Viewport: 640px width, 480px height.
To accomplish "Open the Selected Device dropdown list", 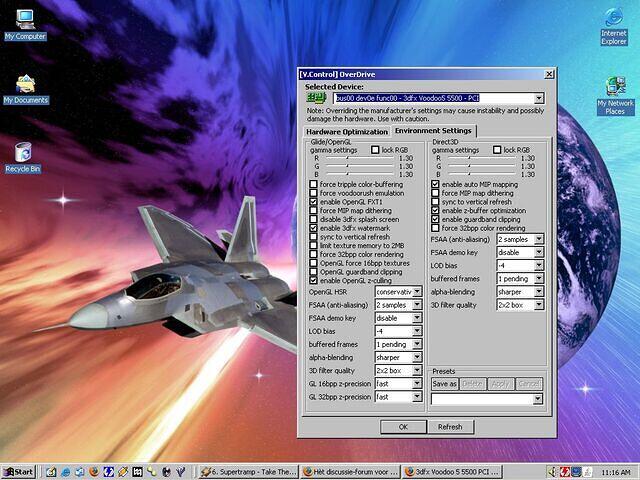I will pyautogui.click(x=539, y=98).
